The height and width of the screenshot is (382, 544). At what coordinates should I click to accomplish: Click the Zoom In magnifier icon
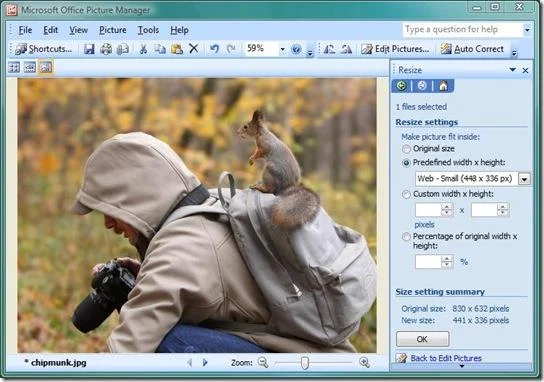pos(364,363)
